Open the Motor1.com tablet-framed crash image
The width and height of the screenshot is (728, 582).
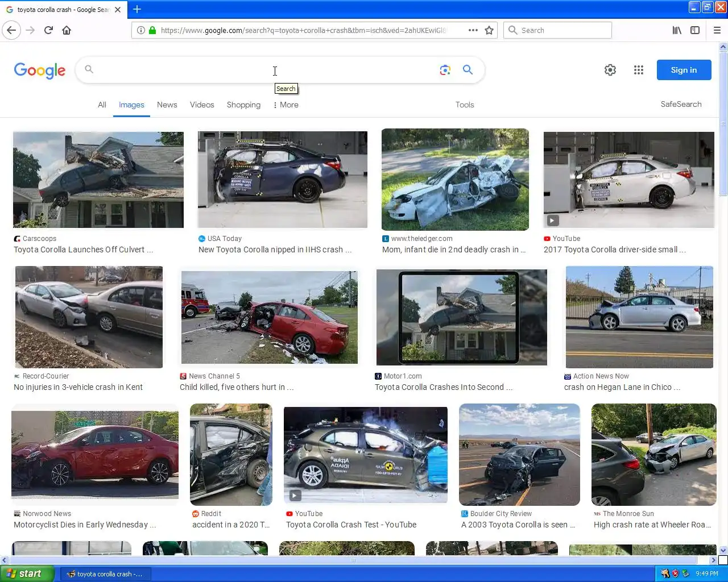(x=462, y=317)
